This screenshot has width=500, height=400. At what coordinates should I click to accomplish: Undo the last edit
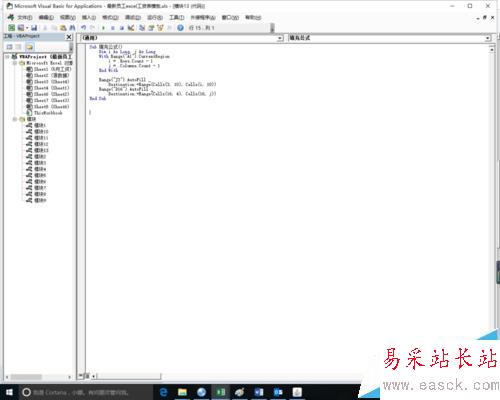point(84,28)
